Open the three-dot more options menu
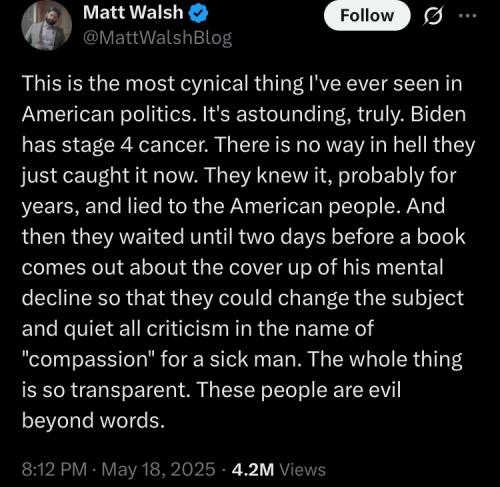 point(467,15)
